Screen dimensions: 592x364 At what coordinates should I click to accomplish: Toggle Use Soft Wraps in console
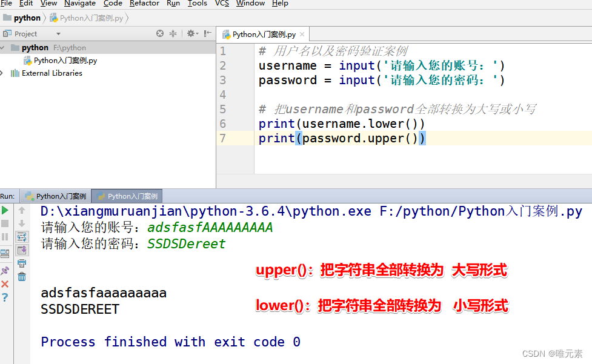coord(22,237)
